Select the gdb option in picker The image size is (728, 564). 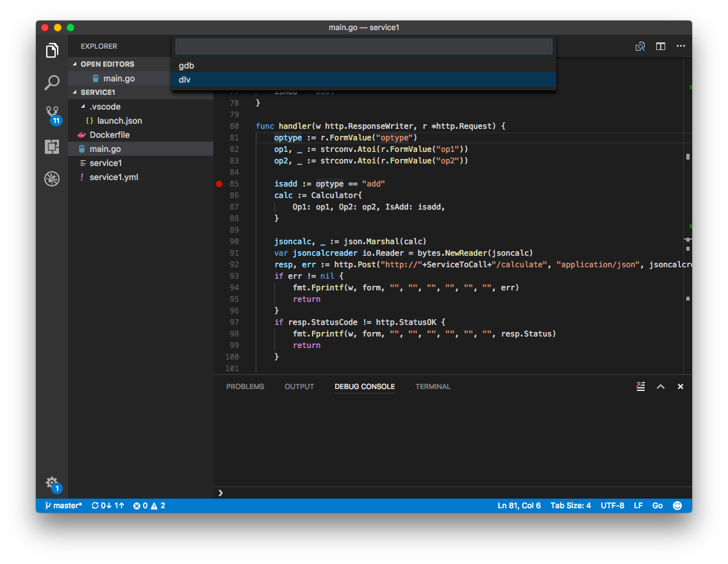364,65
